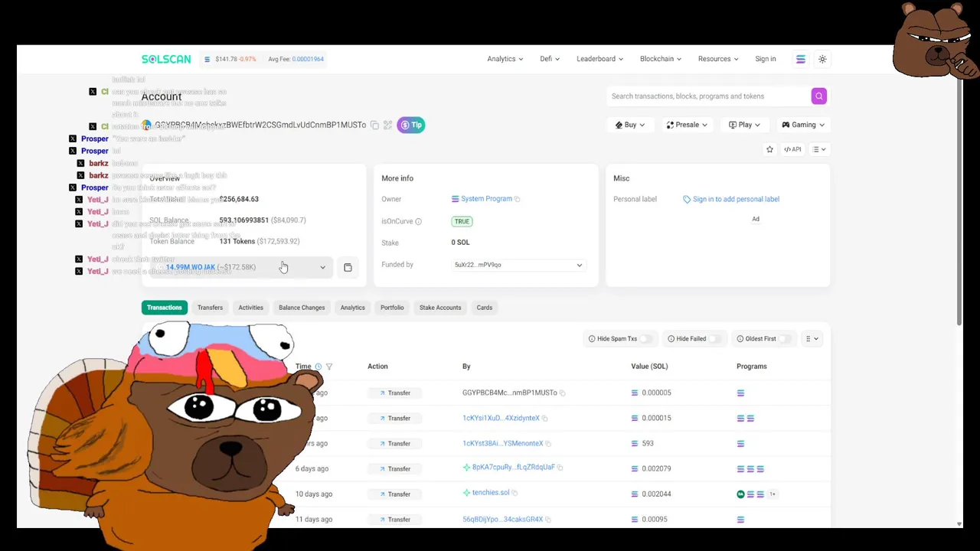The height and width of the screenshot is (551, 980).
Task: Expand the Defi menu
Action: tap(550, 59)
